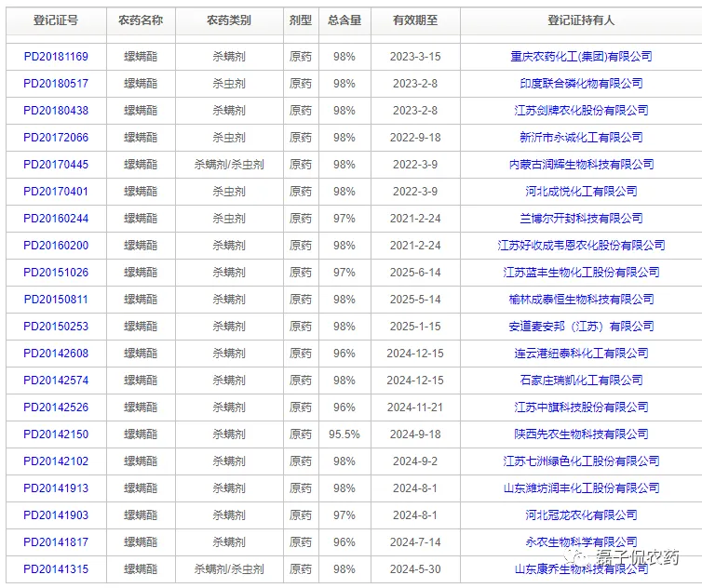Open registration PD20150811 link

pos(56,300)
